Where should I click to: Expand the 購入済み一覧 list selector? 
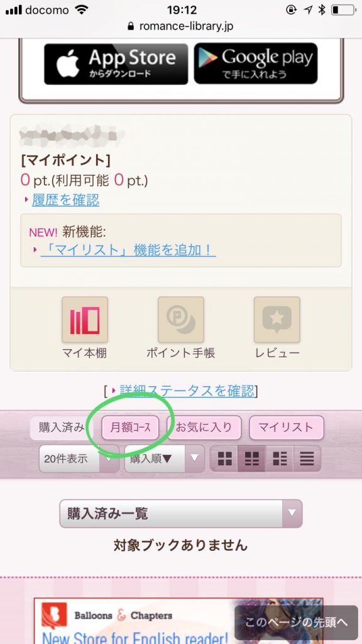pyautogui.click(x=181, y=513)
